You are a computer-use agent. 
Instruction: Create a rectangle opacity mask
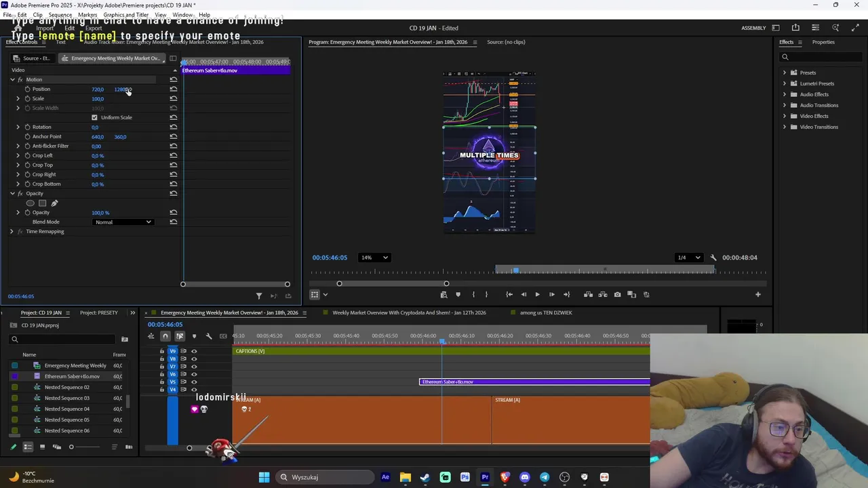(x=42, y=203)
